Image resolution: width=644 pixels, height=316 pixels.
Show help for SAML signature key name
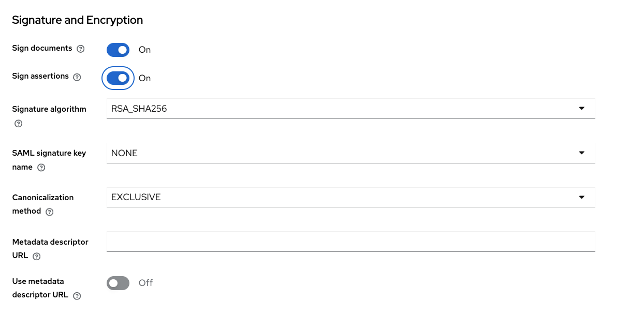tap(41, 168)
